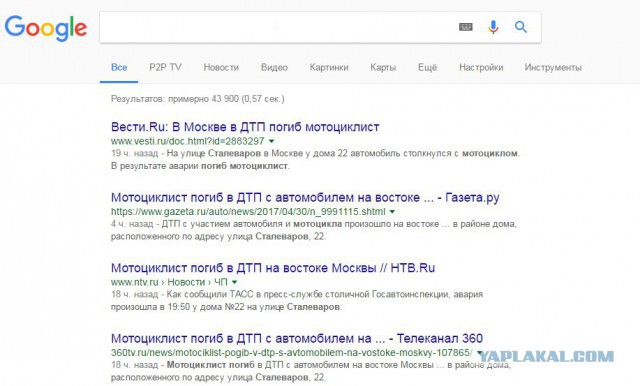This screenshot has width=640, height=386.
Task: Click the blue search magnifier icon
Action: 521,27
